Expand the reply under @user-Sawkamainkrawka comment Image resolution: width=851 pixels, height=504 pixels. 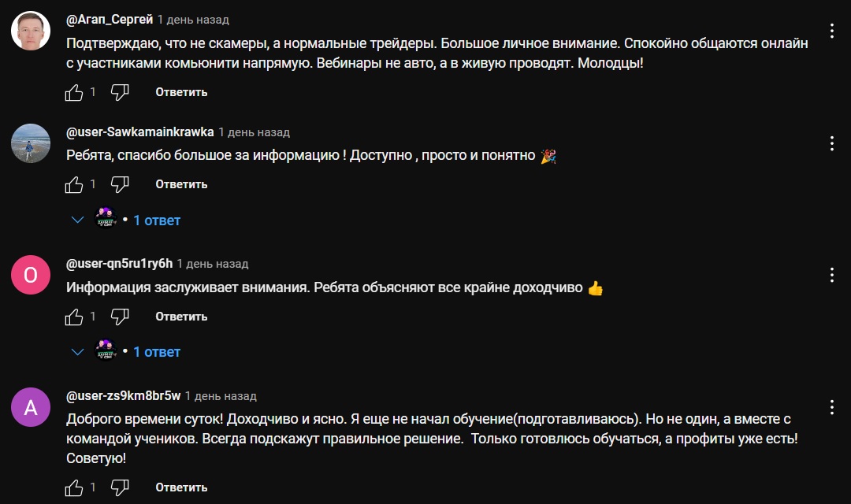click(156, 220)
